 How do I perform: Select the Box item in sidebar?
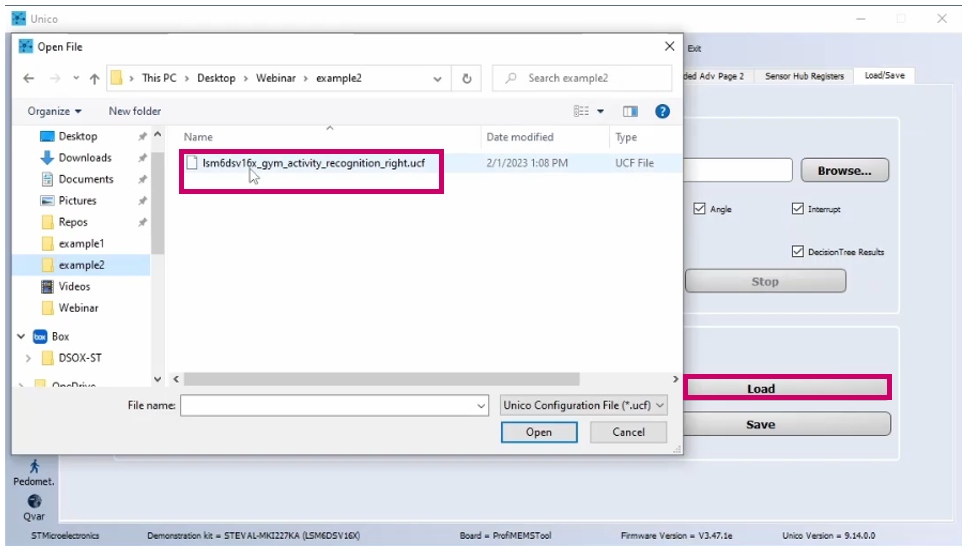(x=60, y=336)
